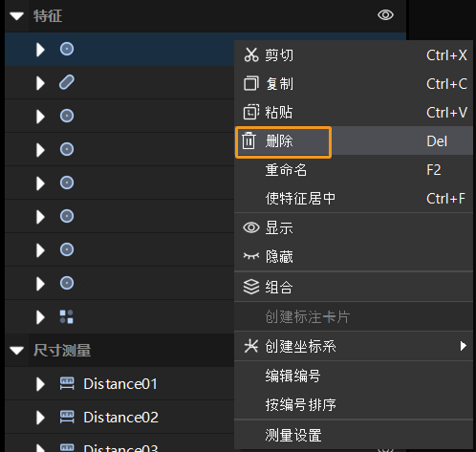Click the stacked layers icon for 组合

(x=251, y=287)
